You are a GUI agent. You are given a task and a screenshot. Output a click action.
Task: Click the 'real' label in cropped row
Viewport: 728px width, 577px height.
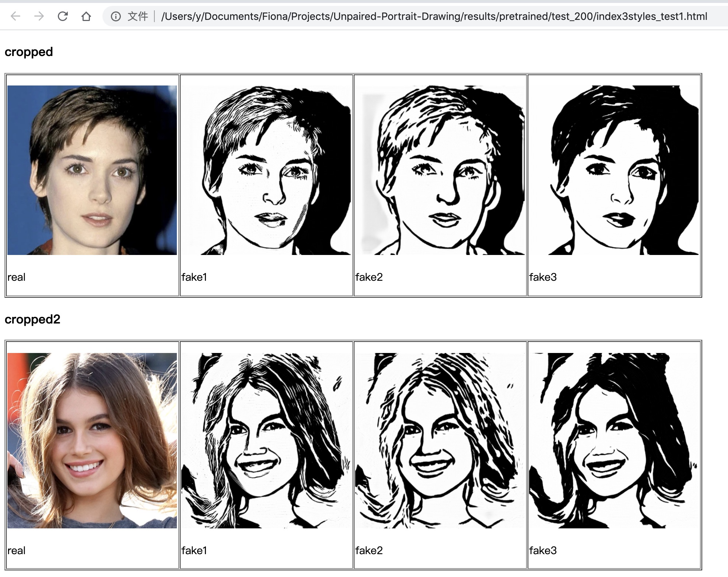pyautogui.click(x=16, y=277)
